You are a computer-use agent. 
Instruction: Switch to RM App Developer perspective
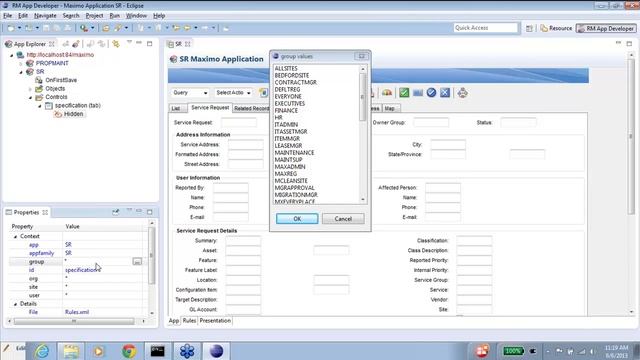pos(606,28)
